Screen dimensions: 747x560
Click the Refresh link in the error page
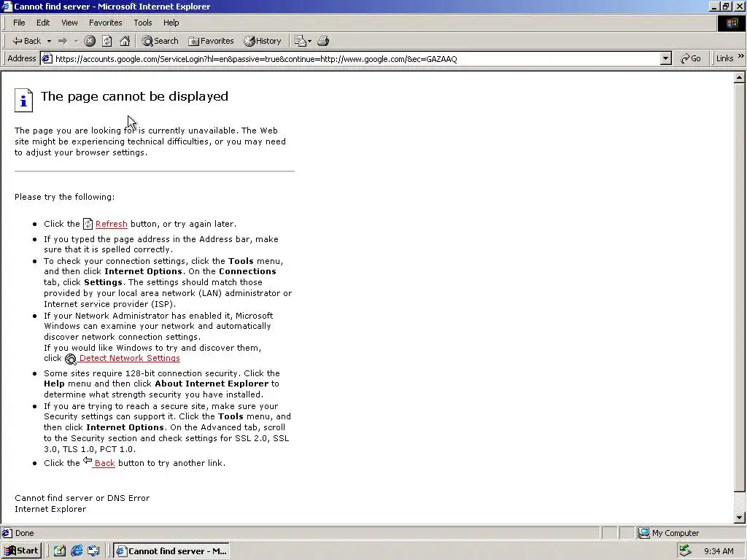[x=112, y=224]
